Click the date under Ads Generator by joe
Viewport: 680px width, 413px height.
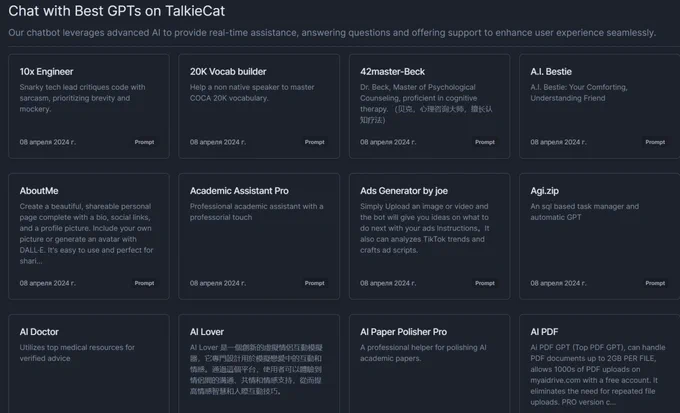388,283
